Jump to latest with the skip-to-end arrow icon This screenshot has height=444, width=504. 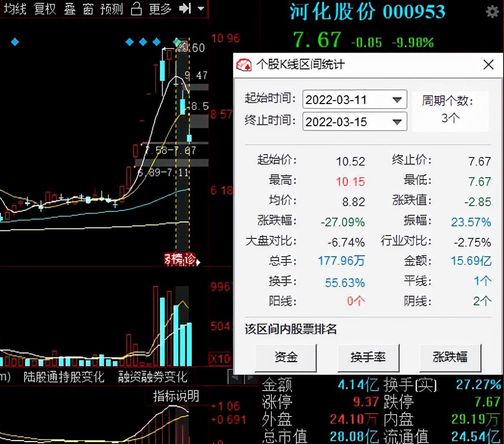click(185, 9)
